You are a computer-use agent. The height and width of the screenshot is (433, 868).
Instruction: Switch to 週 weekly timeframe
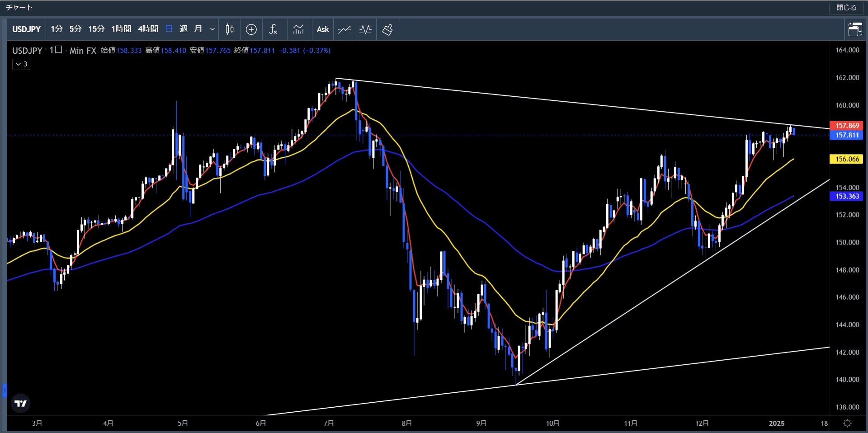(183, 29)
